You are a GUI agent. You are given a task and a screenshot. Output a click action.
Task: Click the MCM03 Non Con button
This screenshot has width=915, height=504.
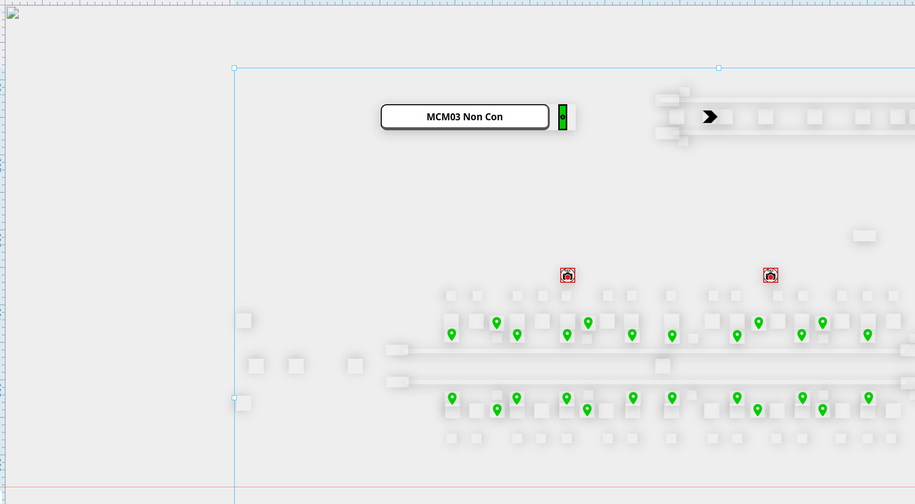465,117
